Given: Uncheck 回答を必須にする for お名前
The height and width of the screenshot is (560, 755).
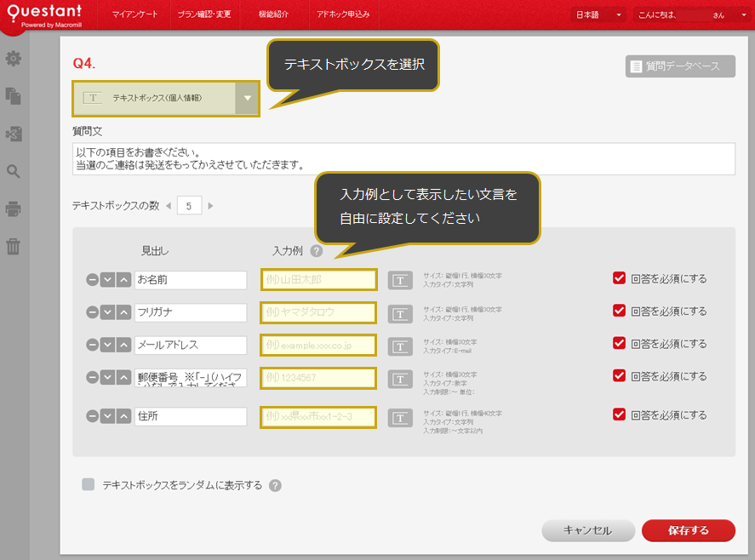Looking at the screenshot, I should point(619,278).
